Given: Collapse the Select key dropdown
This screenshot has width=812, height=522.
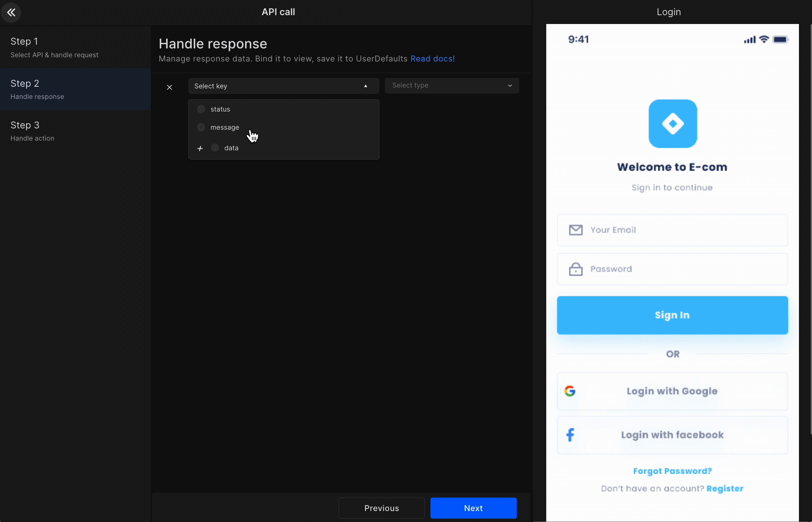Looking at the screenshot, I should 366,86.
